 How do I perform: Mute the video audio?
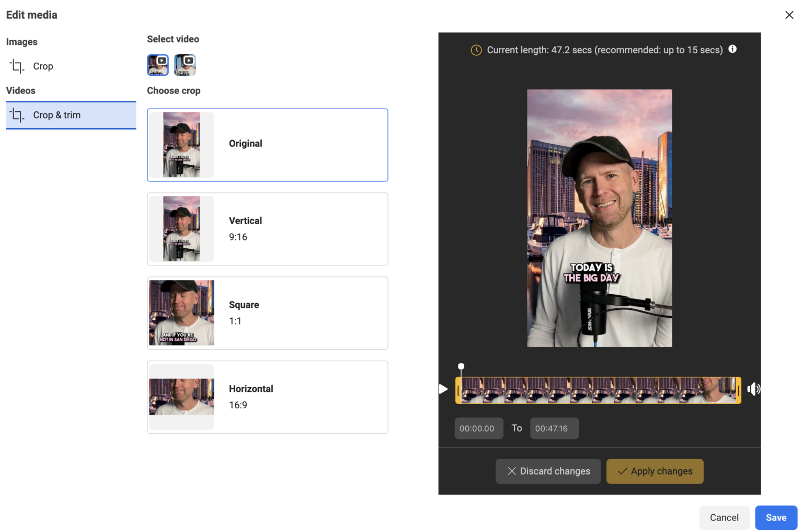point(753,389)
